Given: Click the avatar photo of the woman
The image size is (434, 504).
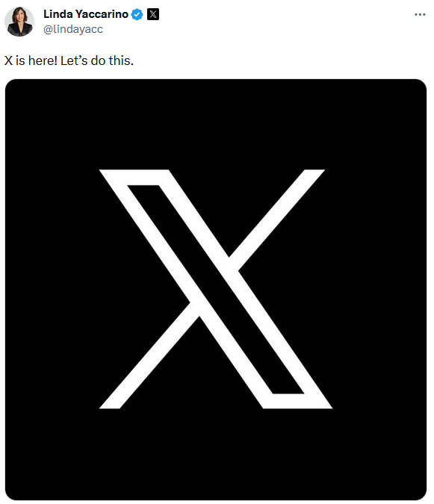Looking at the screenshot, I should click(19, 22).
